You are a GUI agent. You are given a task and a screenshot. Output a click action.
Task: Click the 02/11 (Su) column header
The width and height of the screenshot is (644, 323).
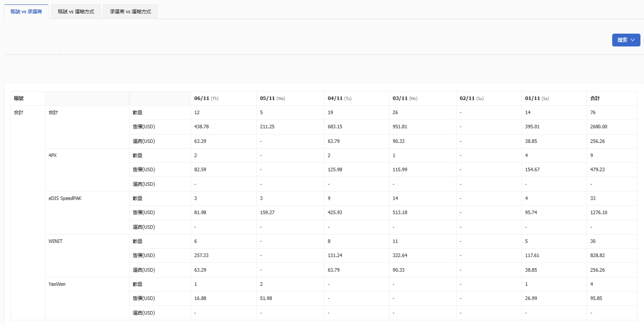[472, 98]
